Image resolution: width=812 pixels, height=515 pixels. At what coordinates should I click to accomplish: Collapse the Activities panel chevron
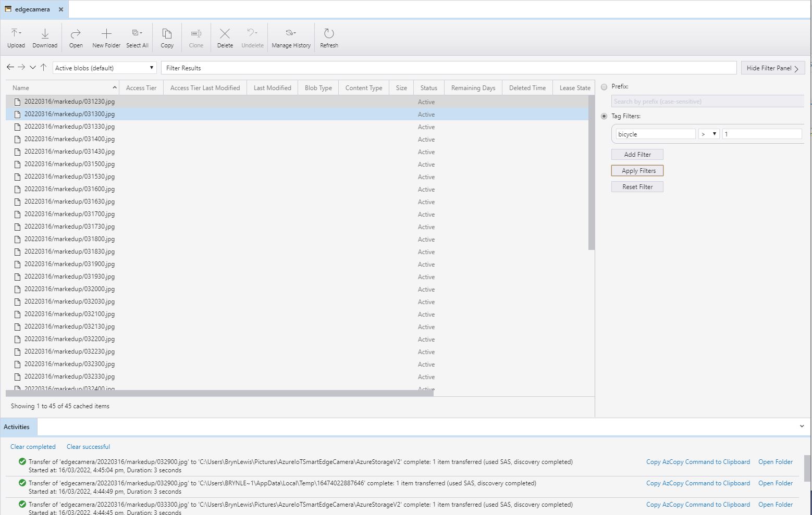coord(802,426)
